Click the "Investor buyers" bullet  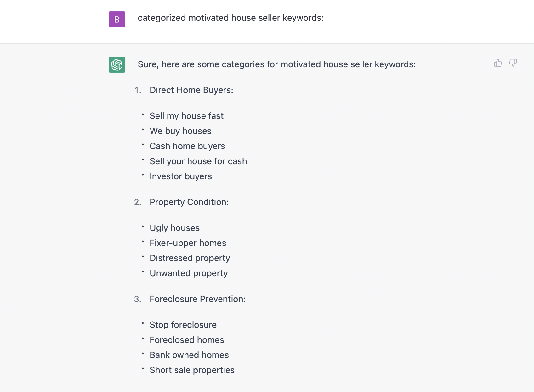pyautogui.click(x=180, y=176)
